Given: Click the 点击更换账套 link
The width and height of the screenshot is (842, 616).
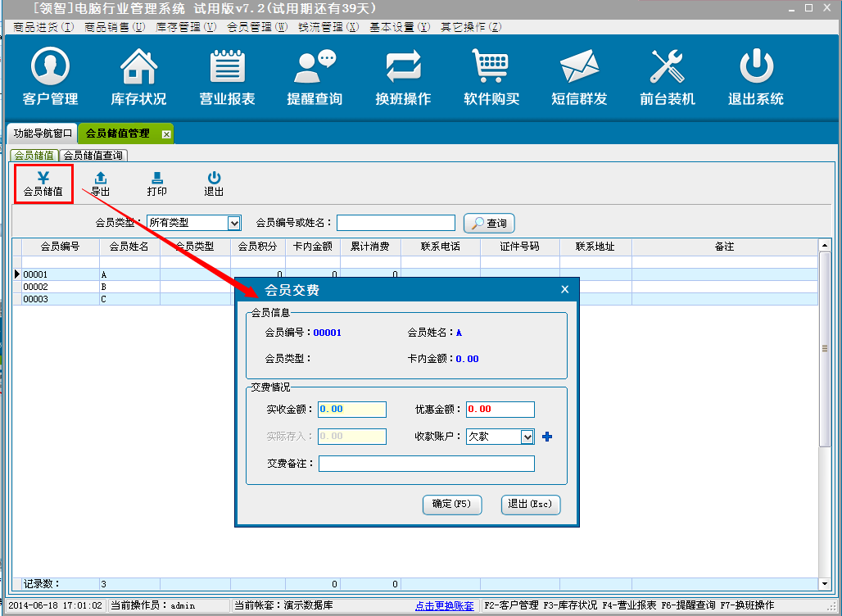Looking at the screenshot, I should click(x=444, y=606).
